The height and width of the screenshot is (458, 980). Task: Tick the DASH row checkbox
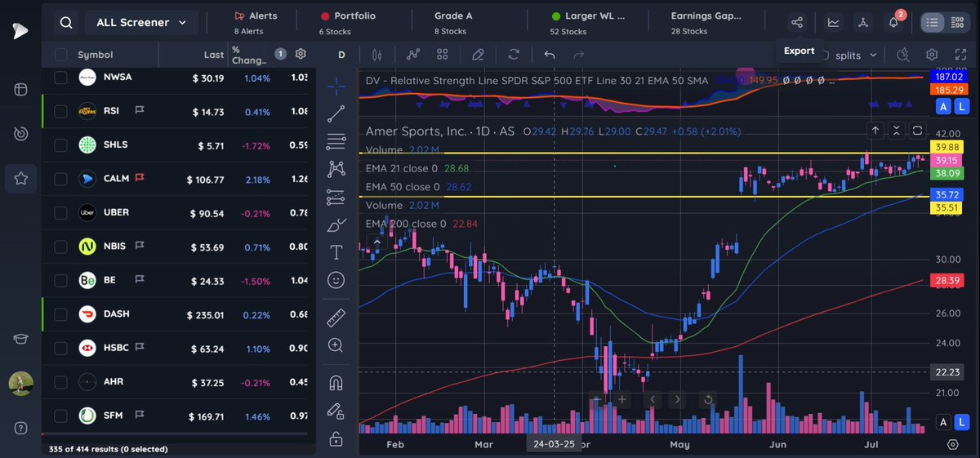60,314
